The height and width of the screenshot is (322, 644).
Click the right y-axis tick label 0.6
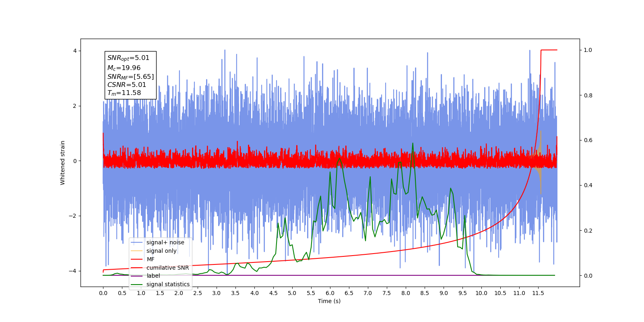(x=588, y=140)
